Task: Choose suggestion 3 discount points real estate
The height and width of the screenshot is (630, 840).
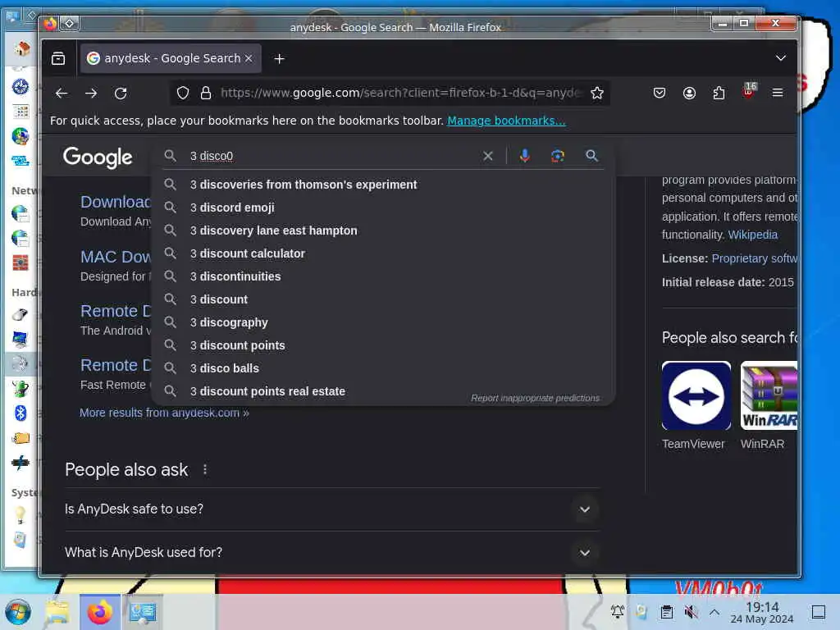Action: click(x=384, y=391)
